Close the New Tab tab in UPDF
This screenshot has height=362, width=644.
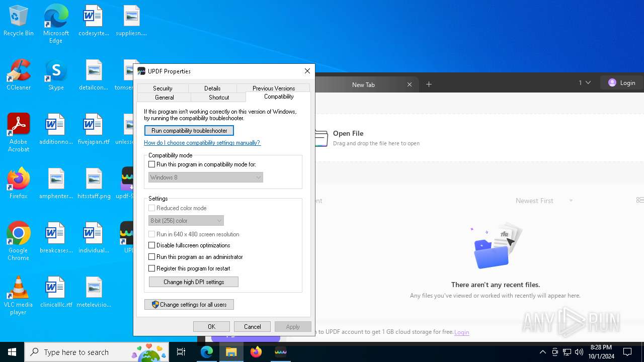(410, 84)
